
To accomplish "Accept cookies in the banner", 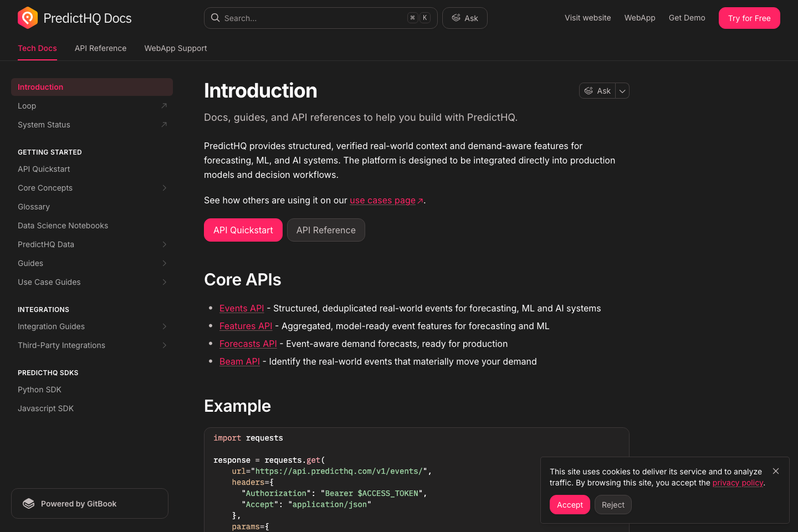I will tap(570, 504).
